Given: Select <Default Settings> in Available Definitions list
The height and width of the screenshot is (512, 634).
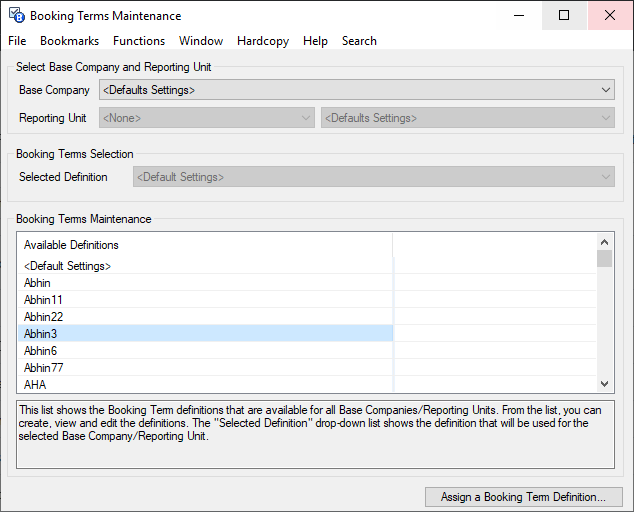Looking at the screenshot, I should [68, 266].
